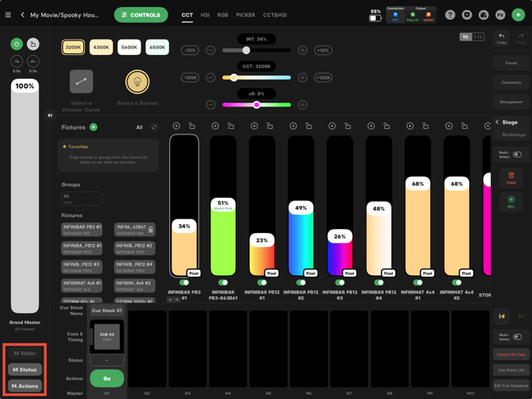The image size is (532, 399).
Task: Add a fixture with green plus icon
Action: 94,127
